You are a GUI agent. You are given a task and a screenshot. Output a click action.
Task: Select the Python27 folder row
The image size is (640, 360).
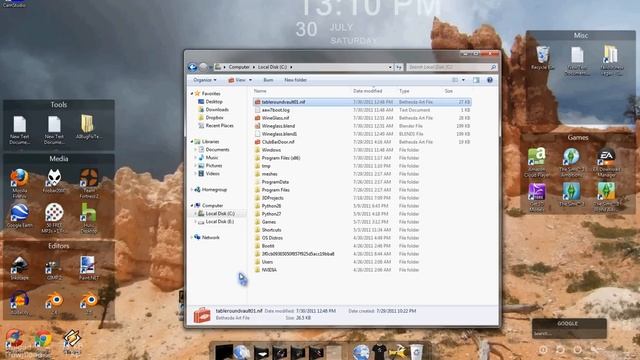(x=362, y=214)
